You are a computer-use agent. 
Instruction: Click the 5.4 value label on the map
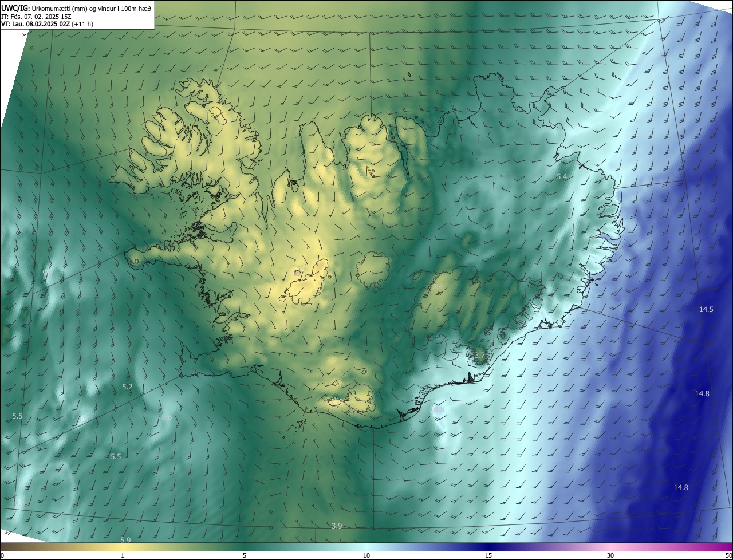pyautogui.click(x=562, y=177)
